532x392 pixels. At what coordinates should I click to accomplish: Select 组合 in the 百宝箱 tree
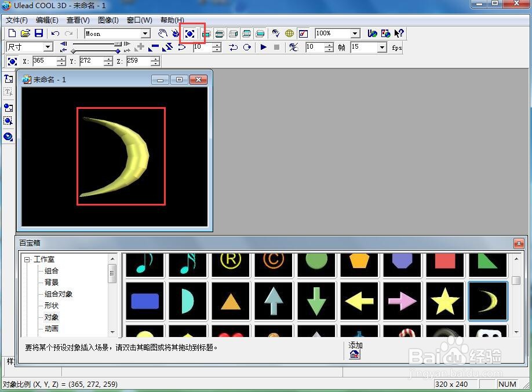point(52,270)
